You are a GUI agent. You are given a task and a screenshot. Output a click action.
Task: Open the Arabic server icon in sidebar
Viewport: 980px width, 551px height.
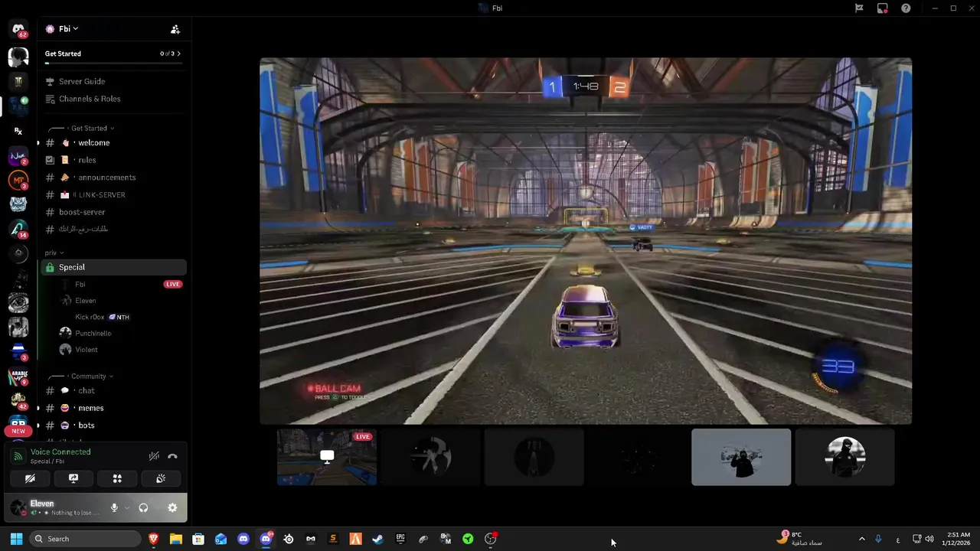(x=18, y=377)
